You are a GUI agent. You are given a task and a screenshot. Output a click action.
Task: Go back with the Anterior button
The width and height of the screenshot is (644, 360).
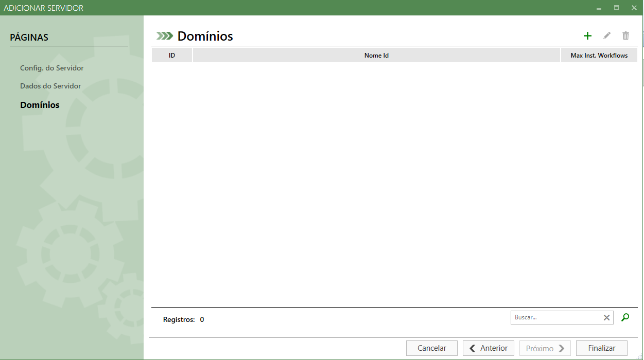tap(489, 348)
